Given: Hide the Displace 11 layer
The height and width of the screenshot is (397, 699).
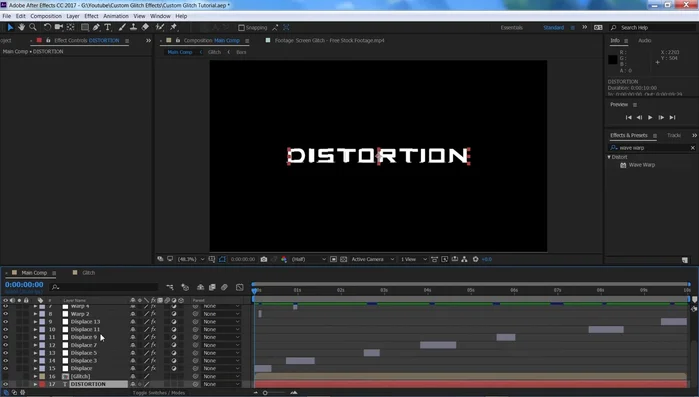Looking at the screenshot, I should [x=5, y=330].
